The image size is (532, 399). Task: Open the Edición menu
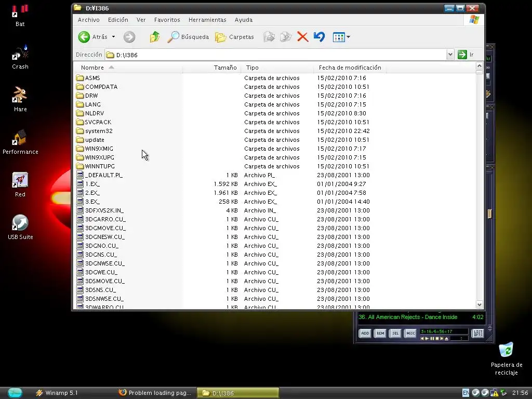point(118,20)
